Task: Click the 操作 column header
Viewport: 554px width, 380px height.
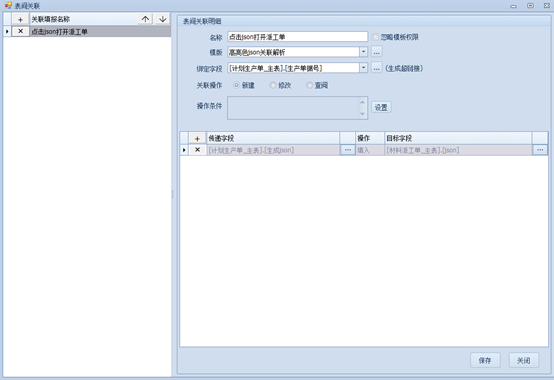Action: pyautogui.click(x=370, y=138)
